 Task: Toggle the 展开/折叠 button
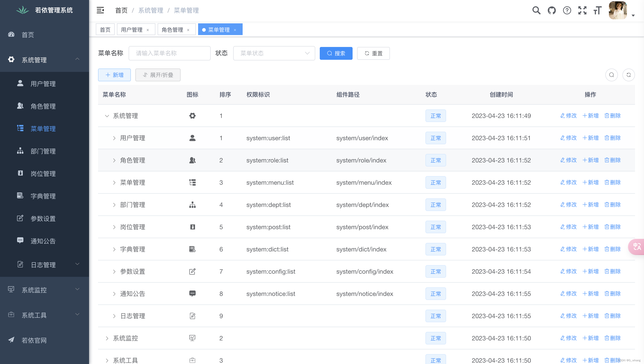[x=158, y=75]
